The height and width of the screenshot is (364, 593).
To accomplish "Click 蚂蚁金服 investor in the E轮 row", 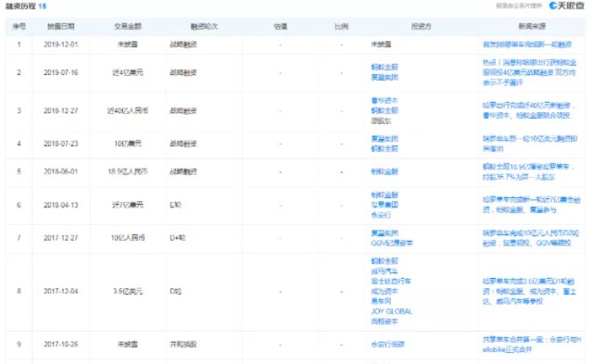I will pos(385,195).
